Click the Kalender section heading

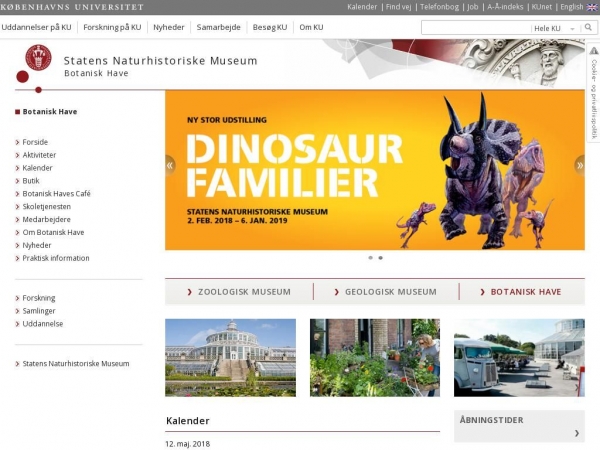point(188,421)
